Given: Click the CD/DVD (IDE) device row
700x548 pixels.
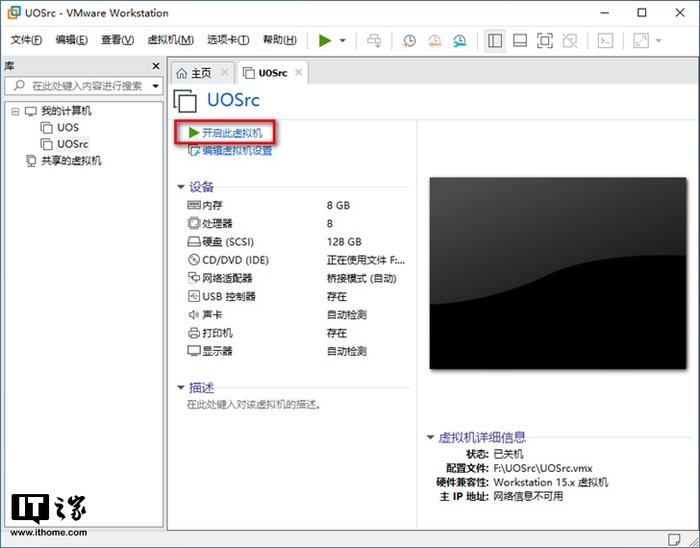Looking at the screenshot, I should pyautogui.click(x=296, y=260).
